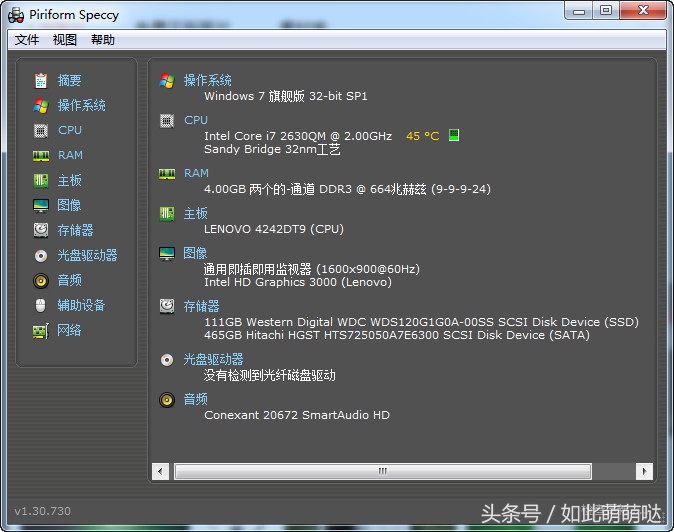Screen dimensions: 674x532
Task: Open 光盘驱动器 in the sidebar
Action: (88, 256)
